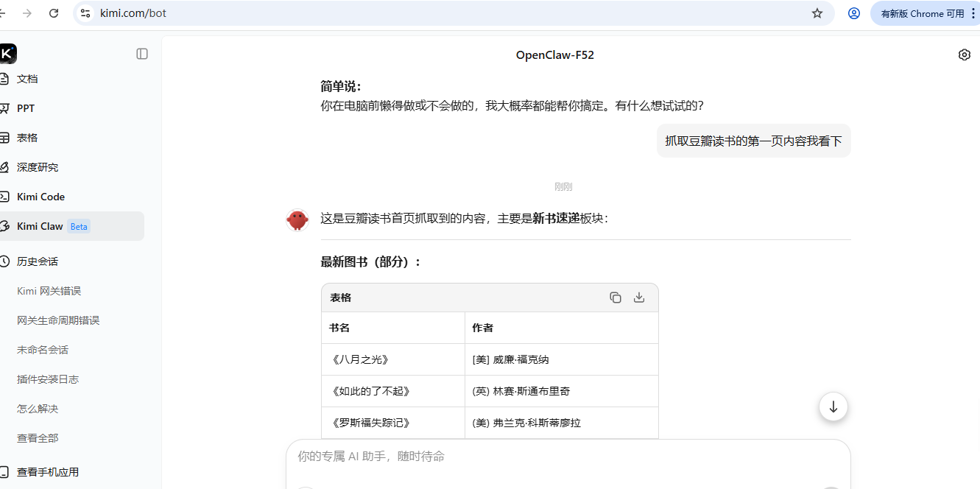
Task: Open the 未命名会话 conversation
Action: 43,350
